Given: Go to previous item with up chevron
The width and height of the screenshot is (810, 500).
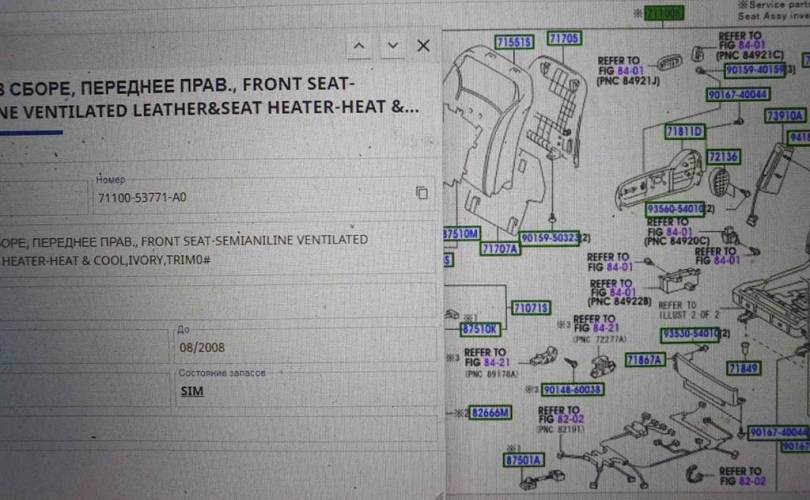Looking at the screenshot, I should 359,46.
